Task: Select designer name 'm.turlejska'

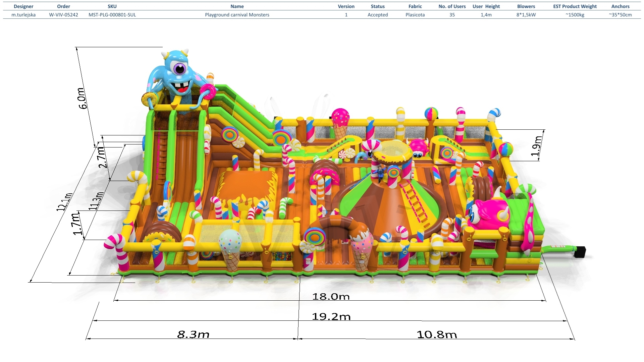Action: coord(23,15)
